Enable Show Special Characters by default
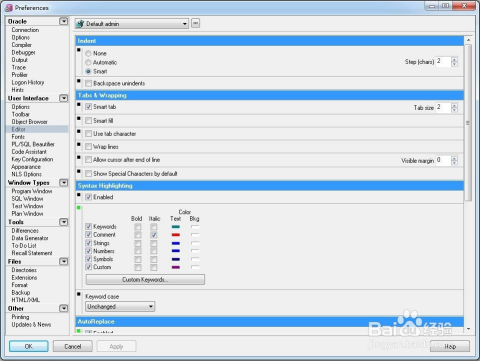 click(88, 174)
